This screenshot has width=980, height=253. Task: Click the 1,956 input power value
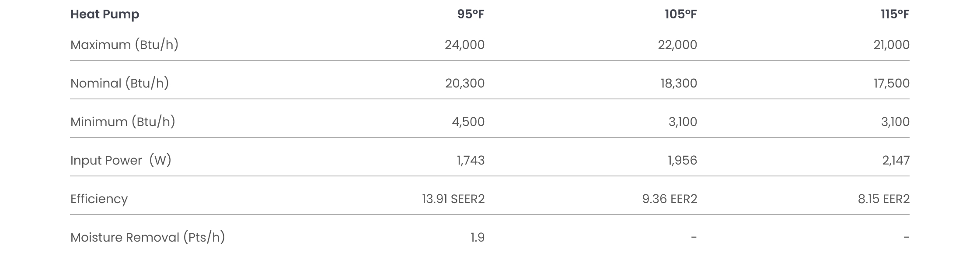pos(682,160)
